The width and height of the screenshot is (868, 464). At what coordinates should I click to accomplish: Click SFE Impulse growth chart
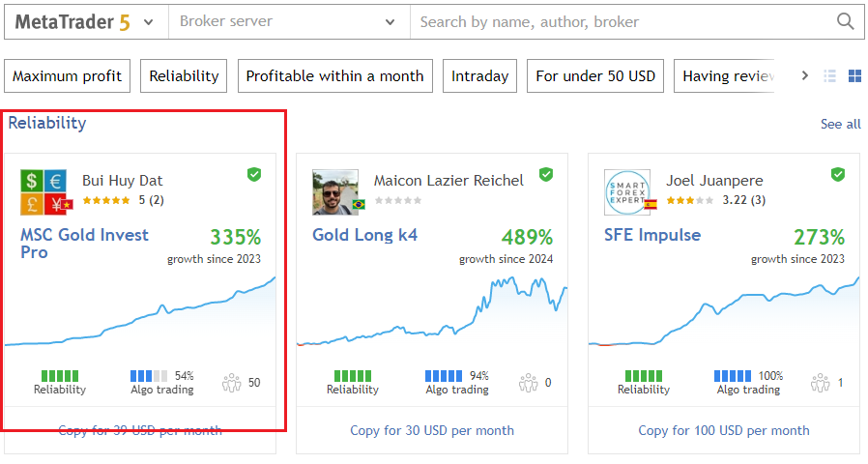[724, 313]
